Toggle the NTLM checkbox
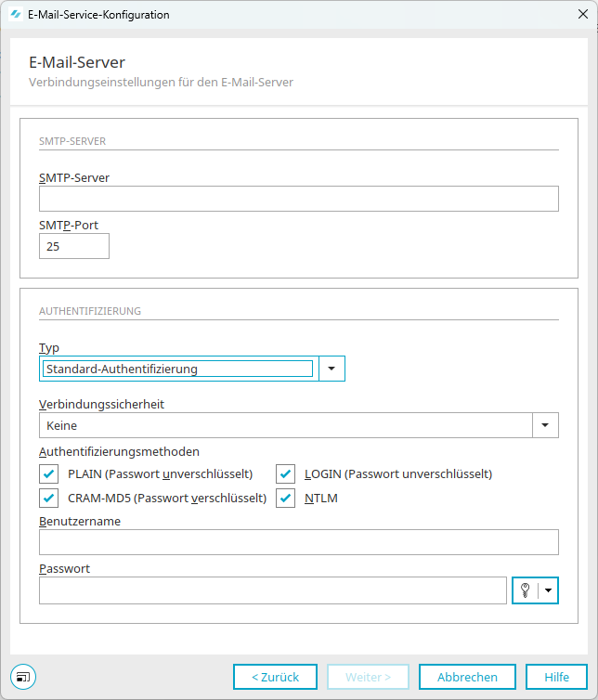Viewport: 598px width, 700px height. click(x=285, y=498)
